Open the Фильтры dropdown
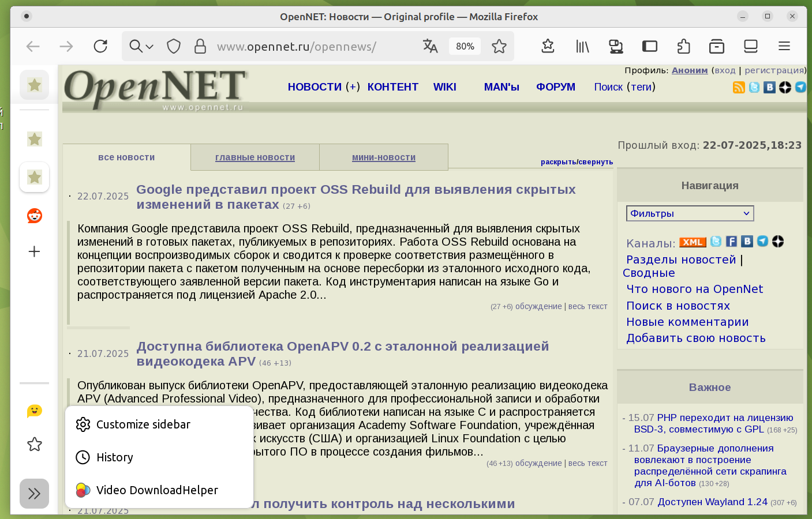This screenshot has height=519, width=812. 690,213
